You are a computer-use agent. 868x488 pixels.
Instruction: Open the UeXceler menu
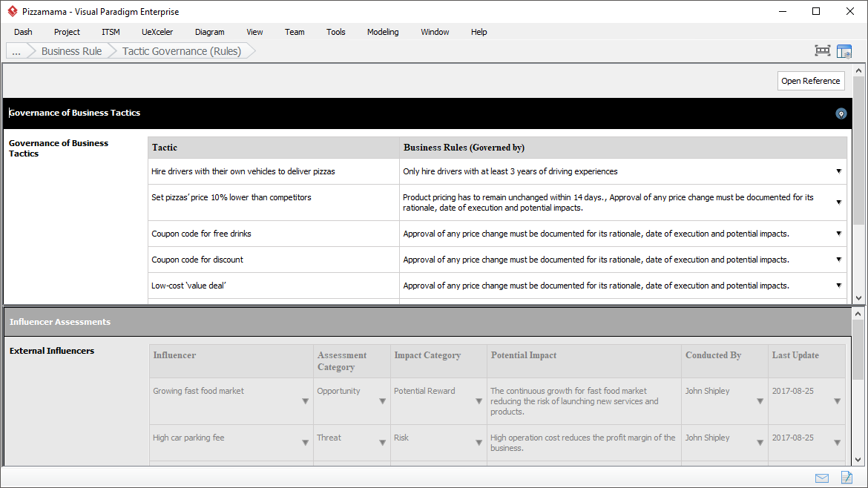click(x=157, y=32)
